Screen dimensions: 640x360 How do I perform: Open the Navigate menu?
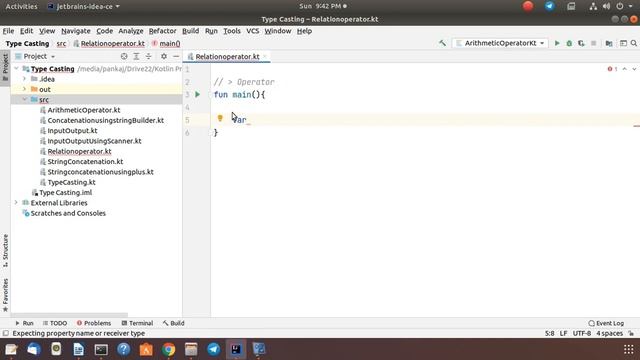click(x=76, y=31)
